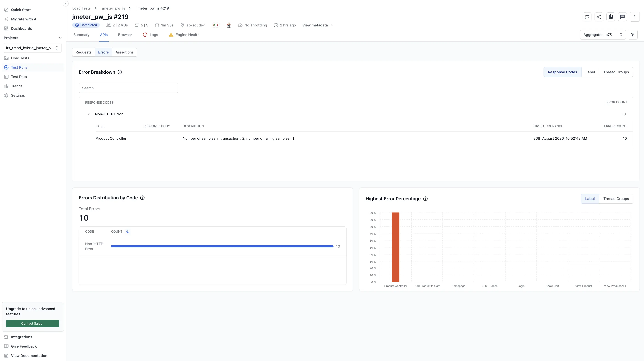This screenshot has width=644, height=361.
Task: Open the three-dot more options menu
Action: click(635, 17)
